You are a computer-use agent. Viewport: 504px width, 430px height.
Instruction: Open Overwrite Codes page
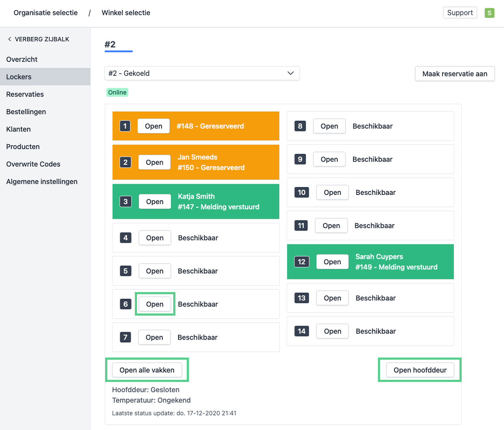point(33,164)
